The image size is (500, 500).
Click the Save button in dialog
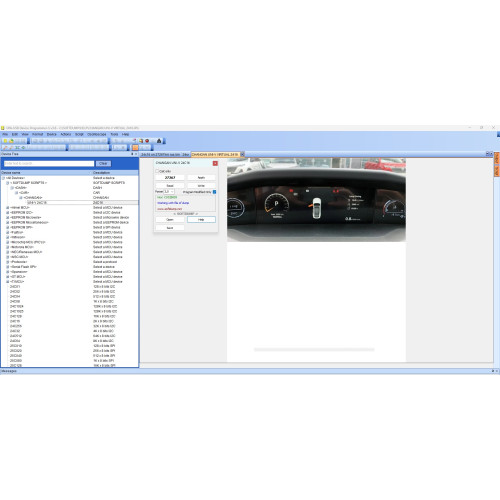click(170, 228)
